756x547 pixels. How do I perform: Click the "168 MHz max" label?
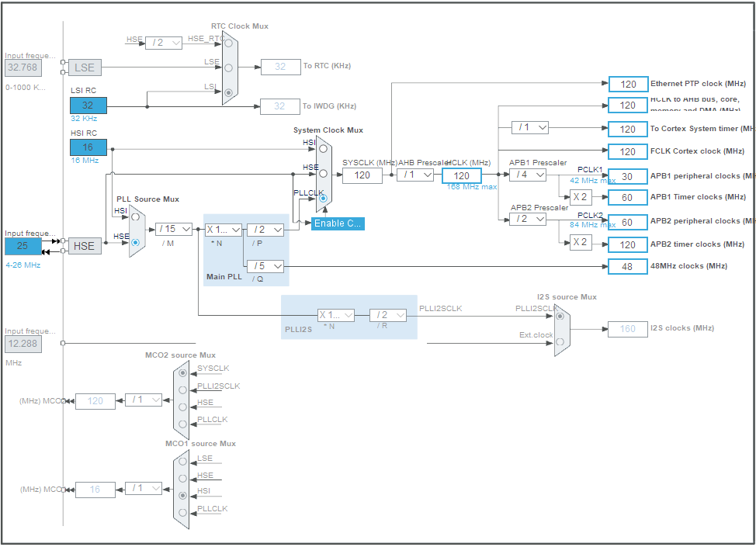472,187
